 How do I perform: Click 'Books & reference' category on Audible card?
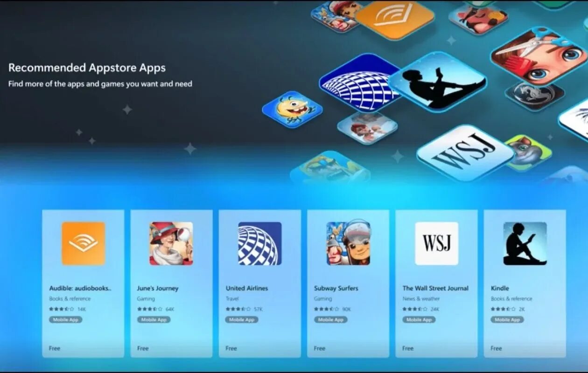click(70, 299)
